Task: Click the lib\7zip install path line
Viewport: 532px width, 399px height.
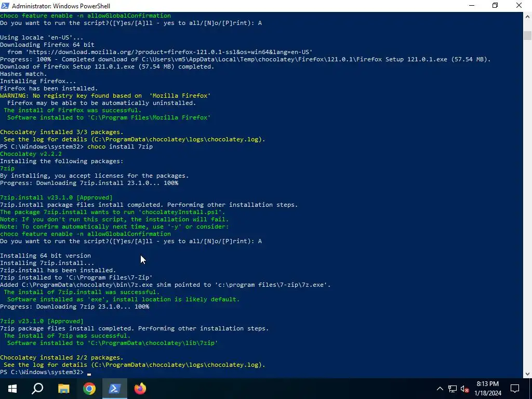Action: (113, 343)
